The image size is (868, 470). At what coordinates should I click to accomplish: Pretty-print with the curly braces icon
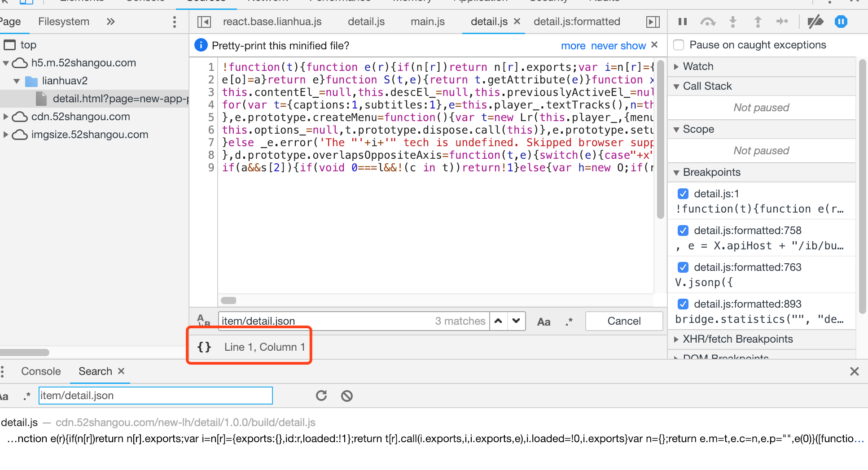tap(204, 347)
